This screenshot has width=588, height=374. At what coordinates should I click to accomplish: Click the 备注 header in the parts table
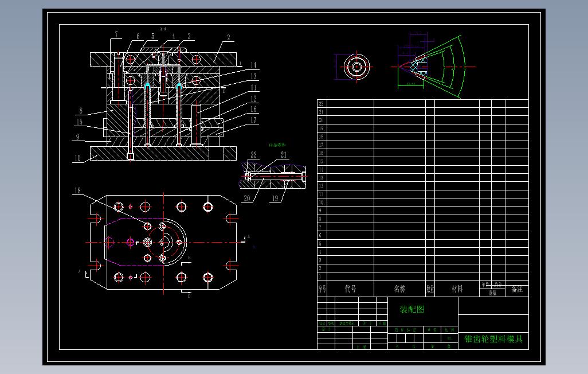pyautogui.click(x=517, y=289)
